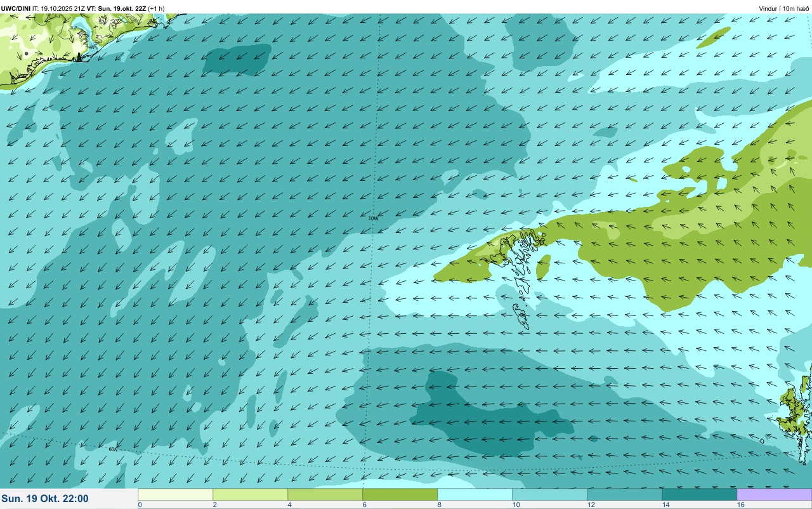
Task: Click the legend label '10'
Action: [515, 505]
